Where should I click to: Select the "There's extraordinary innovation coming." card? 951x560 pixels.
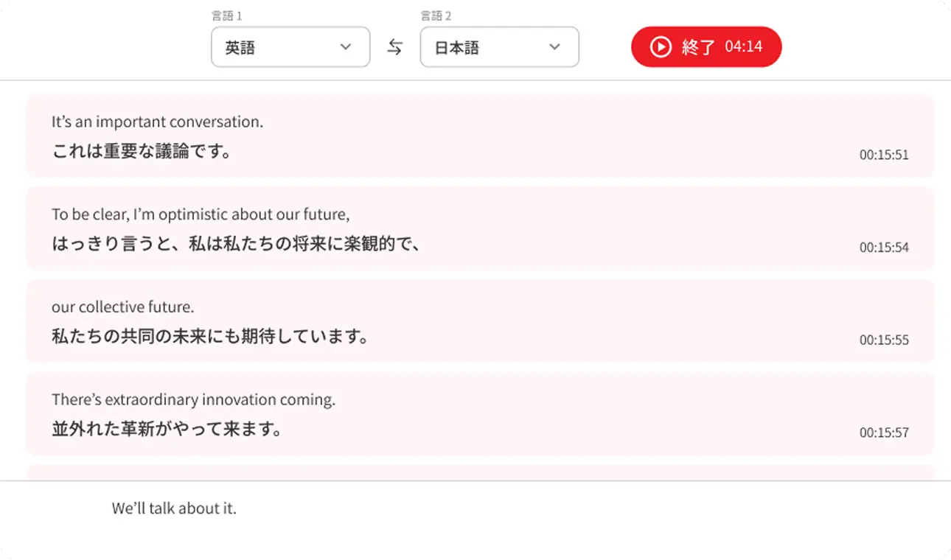point(480,413)
